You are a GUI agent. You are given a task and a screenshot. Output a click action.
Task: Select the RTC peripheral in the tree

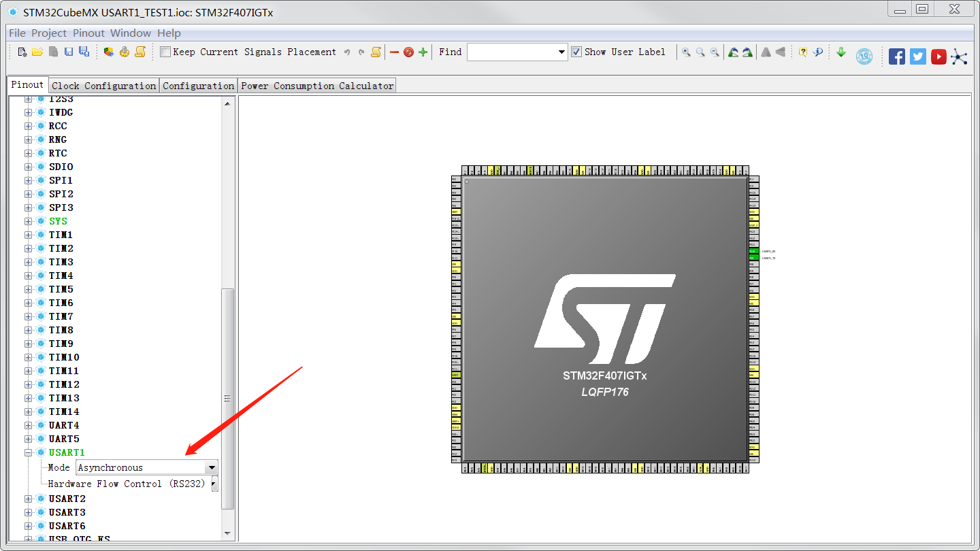tap(58, 153)
